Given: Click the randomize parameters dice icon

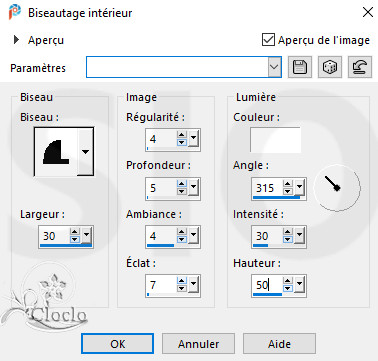Looking at the screenshot, I should (330, 67).
